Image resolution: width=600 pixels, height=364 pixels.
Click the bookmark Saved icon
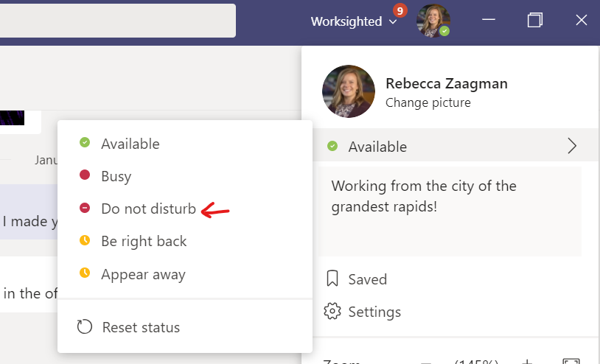point(332,279)
